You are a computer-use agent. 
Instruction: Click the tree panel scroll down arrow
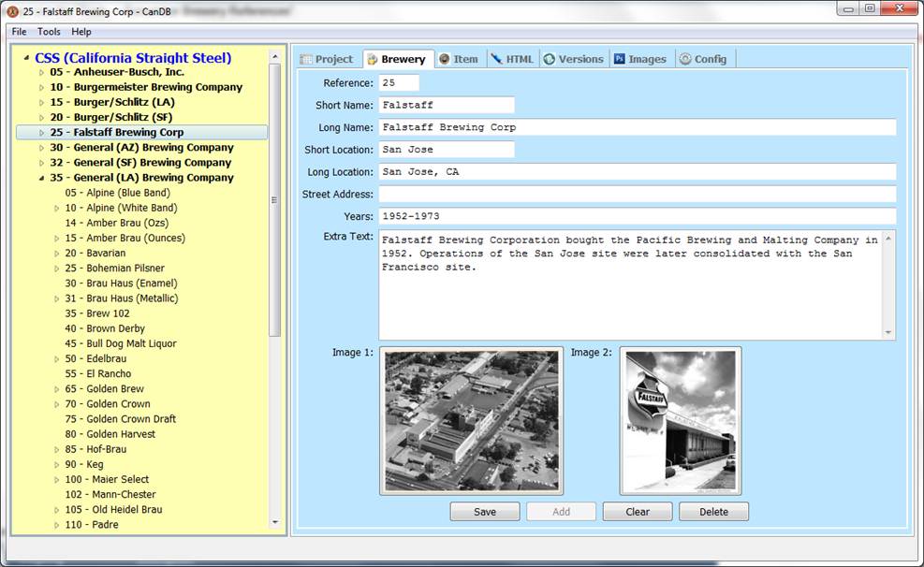(274, 522)
